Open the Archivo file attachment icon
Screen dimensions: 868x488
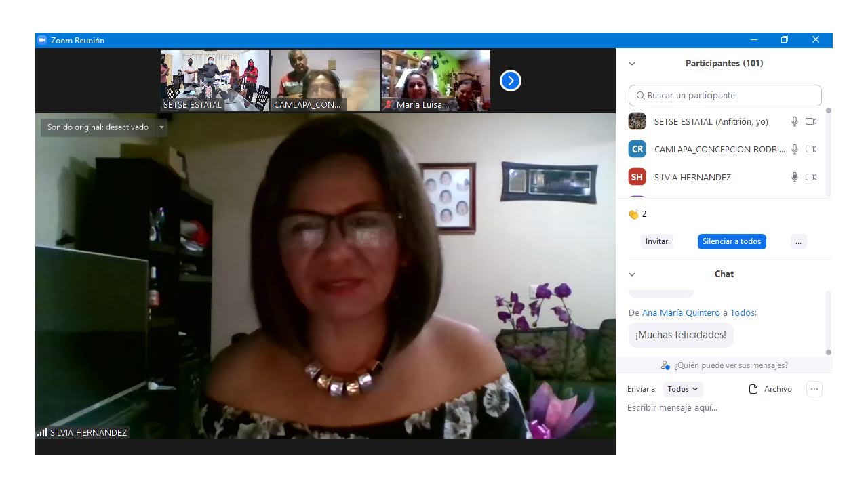point(753,389)
